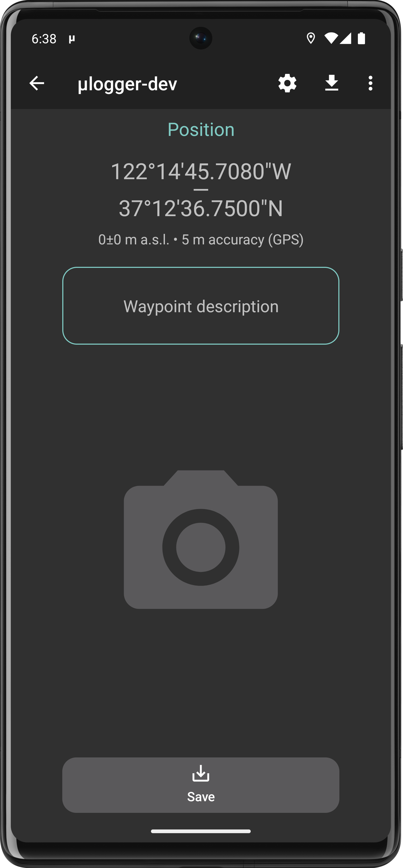Image resolution: width=403 pixels, height=868 pixels.
Task: Tap the battery status icon
Action: tap(361, 39)
